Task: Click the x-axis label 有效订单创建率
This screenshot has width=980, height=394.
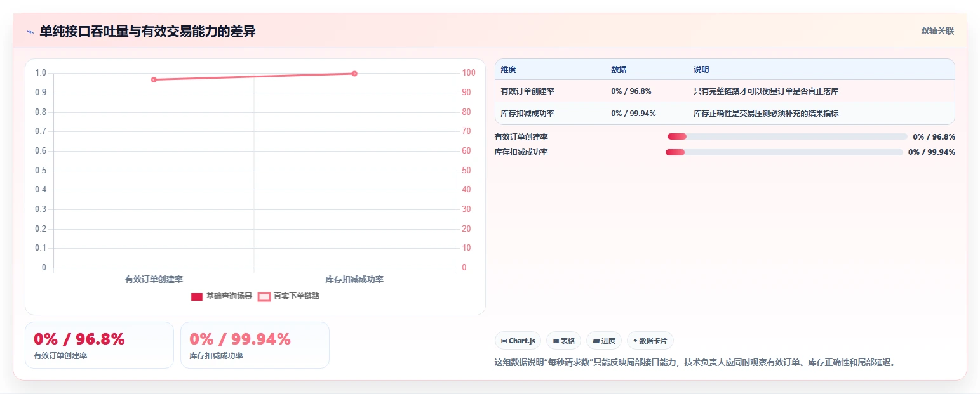Action: [154, 279]
